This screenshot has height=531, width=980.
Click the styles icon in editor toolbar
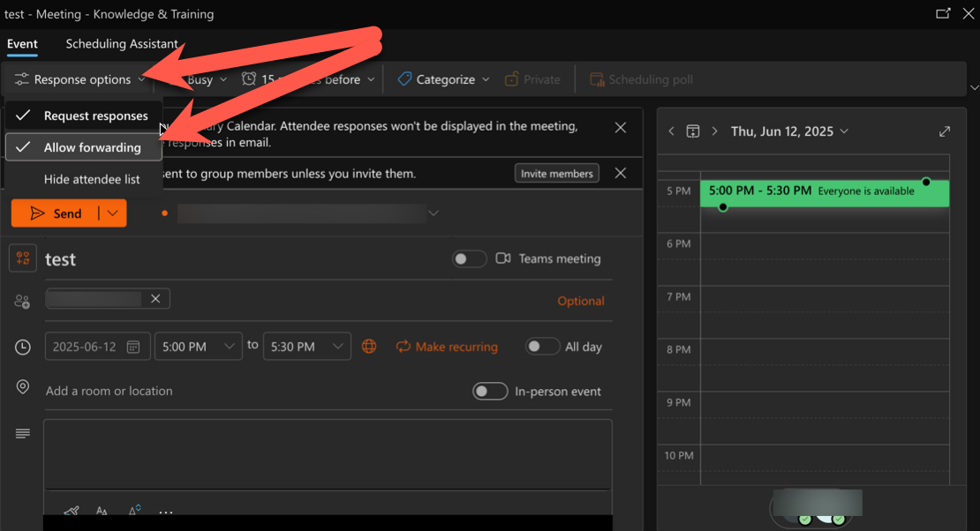click(134, 511)
